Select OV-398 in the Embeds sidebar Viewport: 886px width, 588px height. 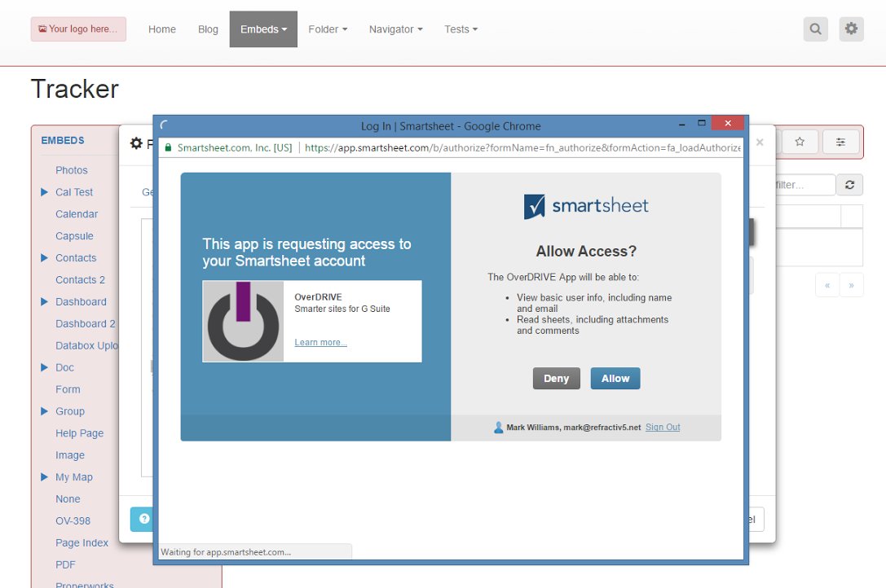tap(73, 520)
